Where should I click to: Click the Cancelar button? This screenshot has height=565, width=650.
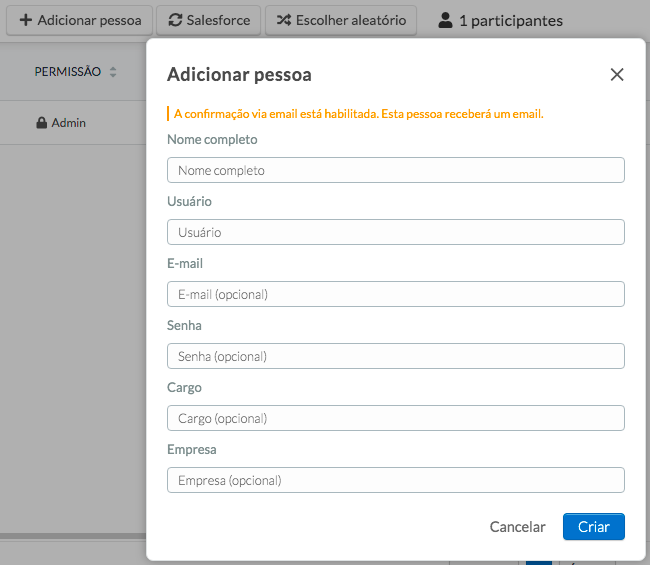[517, 527]
